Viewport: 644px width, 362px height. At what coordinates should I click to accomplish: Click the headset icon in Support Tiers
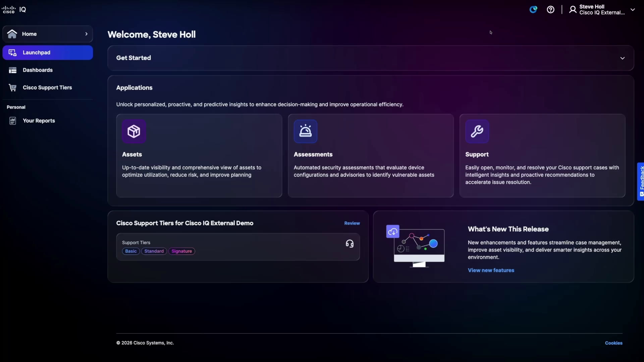coord(350,244)
